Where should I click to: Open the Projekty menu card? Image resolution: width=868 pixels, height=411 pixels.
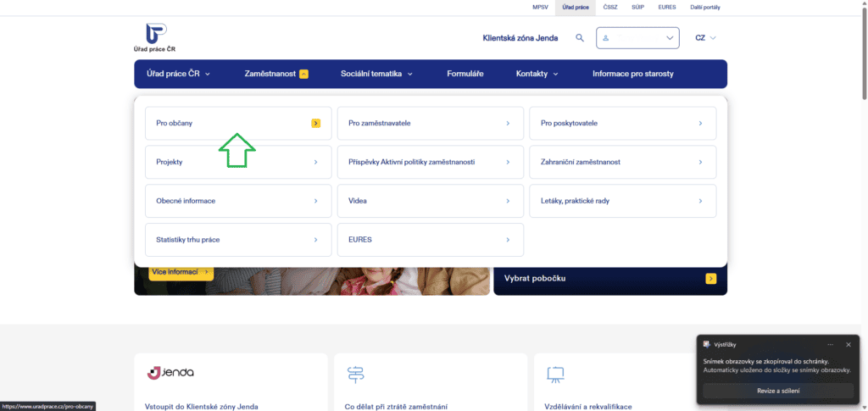click(238, 162)
